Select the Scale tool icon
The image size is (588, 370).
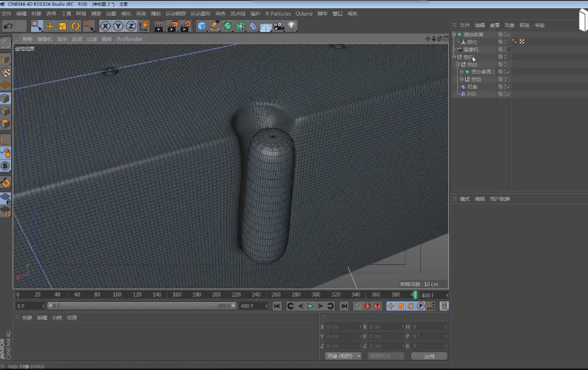tap(62, 26)
